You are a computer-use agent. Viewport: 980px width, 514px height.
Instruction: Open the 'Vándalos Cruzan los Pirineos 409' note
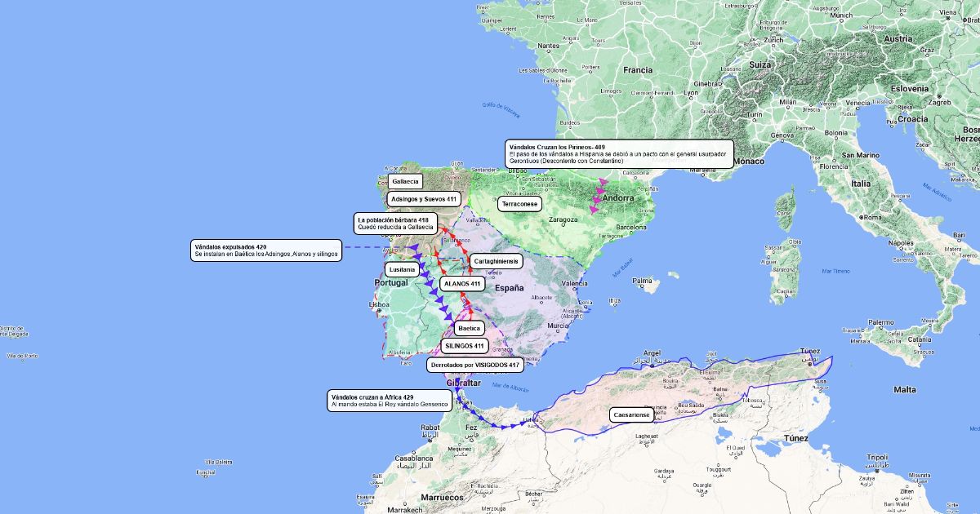coord(620,154)
